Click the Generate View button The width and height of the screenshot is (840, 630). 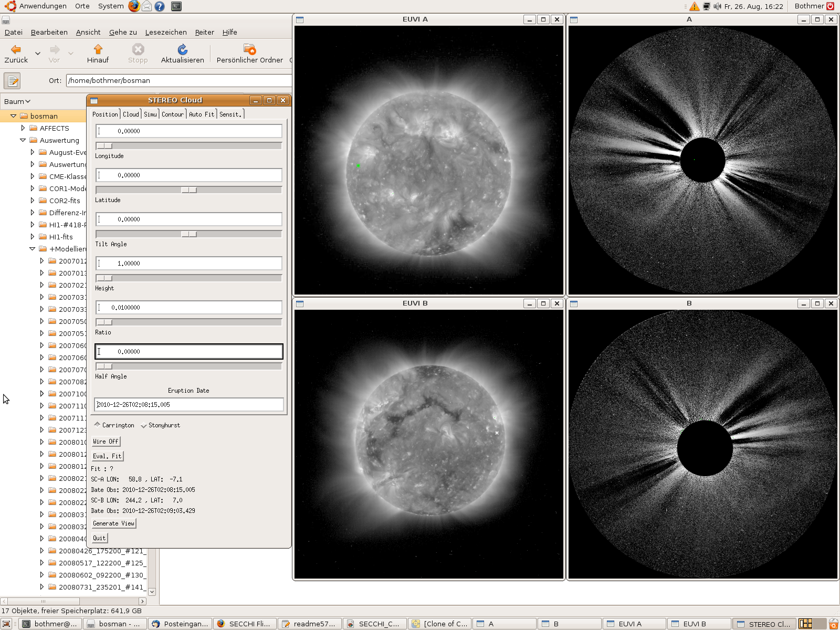pyautogui.click(x=113, y=523)
